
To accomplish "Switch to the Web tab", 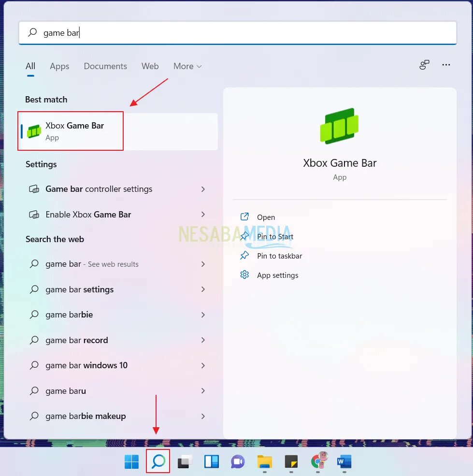I will (x=150, y=66).
